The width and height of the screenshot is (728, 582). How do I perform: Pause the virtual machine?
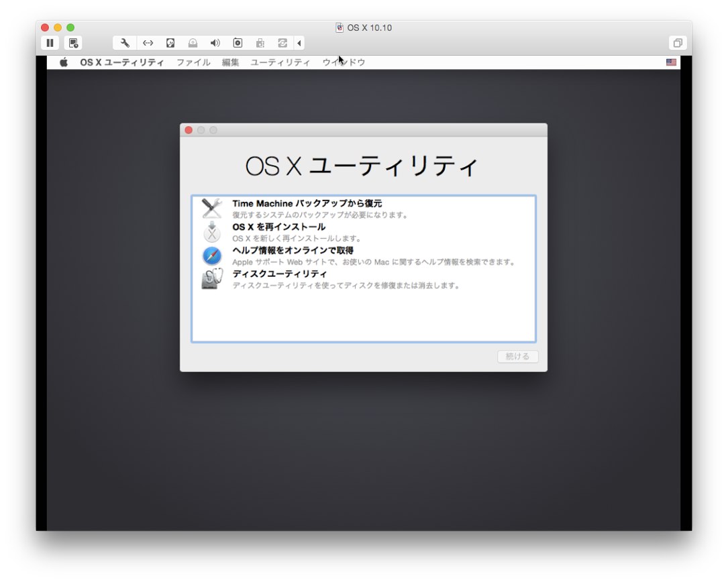click(50, 43)
